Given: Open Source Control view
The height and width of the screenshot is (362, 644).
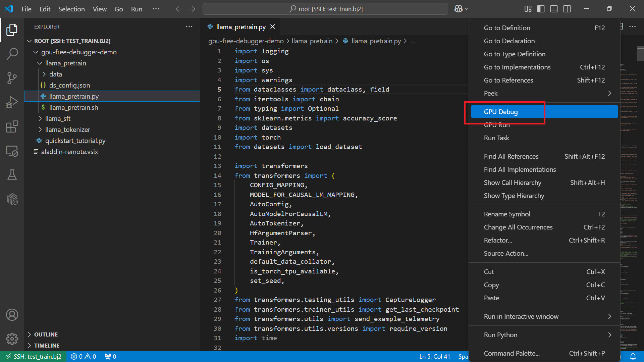Looking at the screenshot, I should pyautogui.click(x=12, y=78).
